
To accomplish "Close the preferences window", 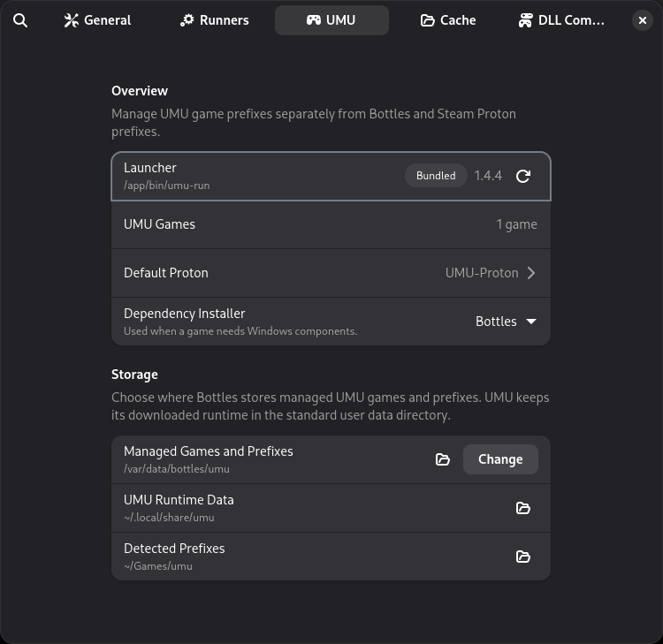I will point(643,20).
